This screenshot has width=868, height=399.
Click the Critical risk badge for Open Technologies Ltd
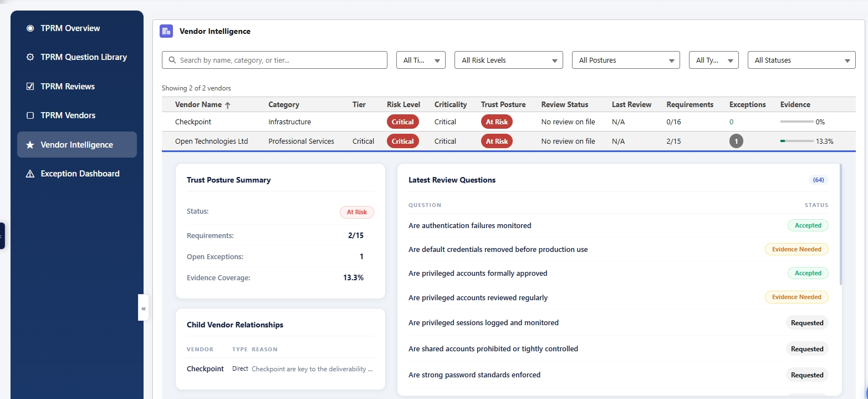click(402, 141)
